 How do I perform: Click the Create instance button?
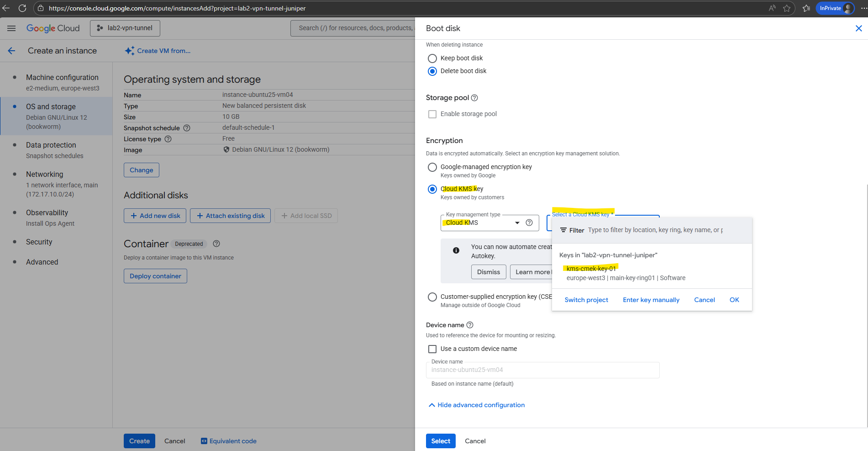(x=139, y=441)
